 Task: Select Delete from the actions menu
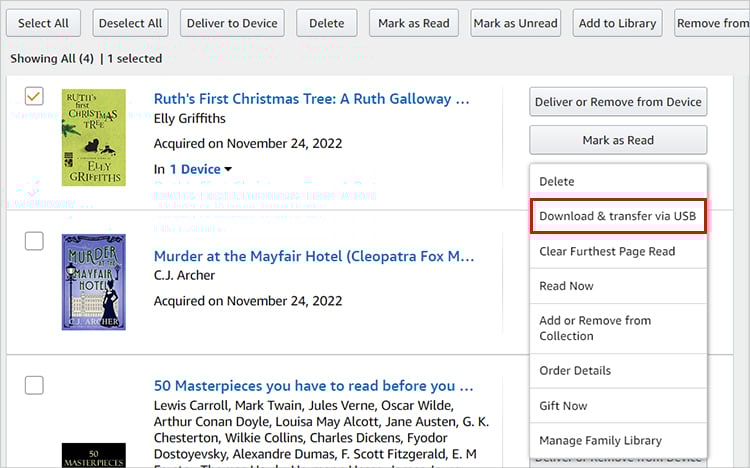pyautogui.click(x=557, y=182)
